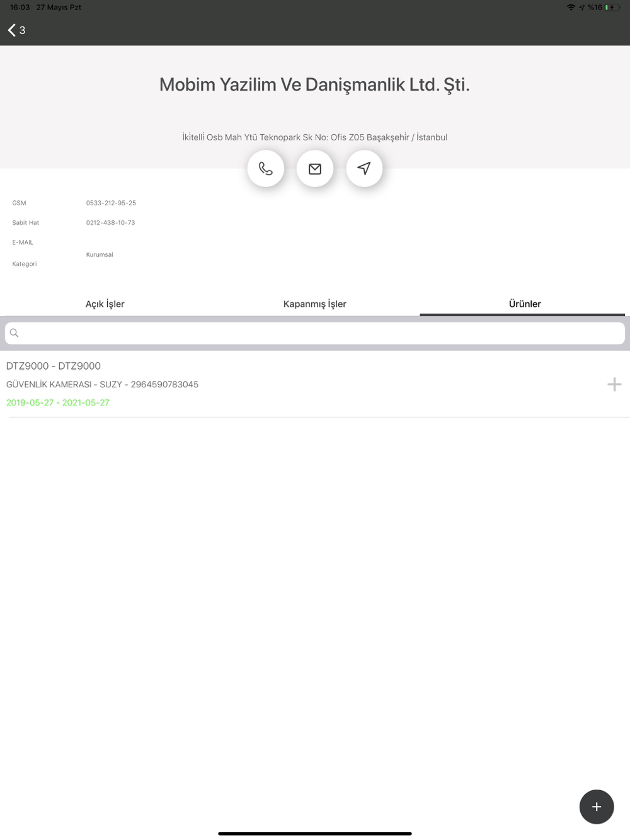Tap the plus icon on DTZ9000 product row
This screenshot has width=630, height=840.
(x=614, y=384)
